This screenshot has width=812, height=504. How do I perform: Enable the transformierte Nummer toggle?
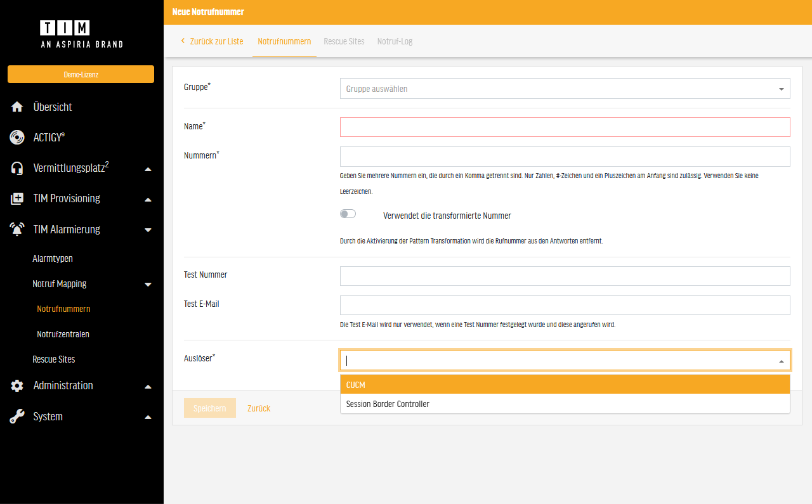[x=348, y=214]
